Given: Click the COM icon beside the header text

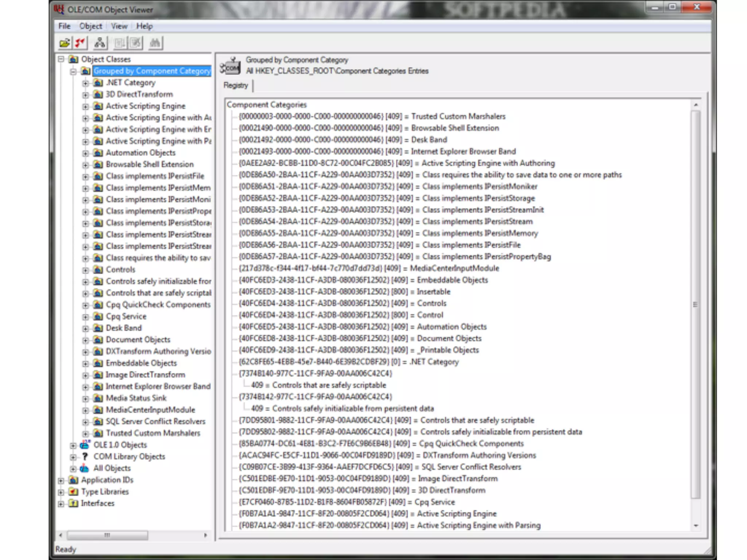Looking at the screenshot, I should pyautogui.click(x=231, y=66).
